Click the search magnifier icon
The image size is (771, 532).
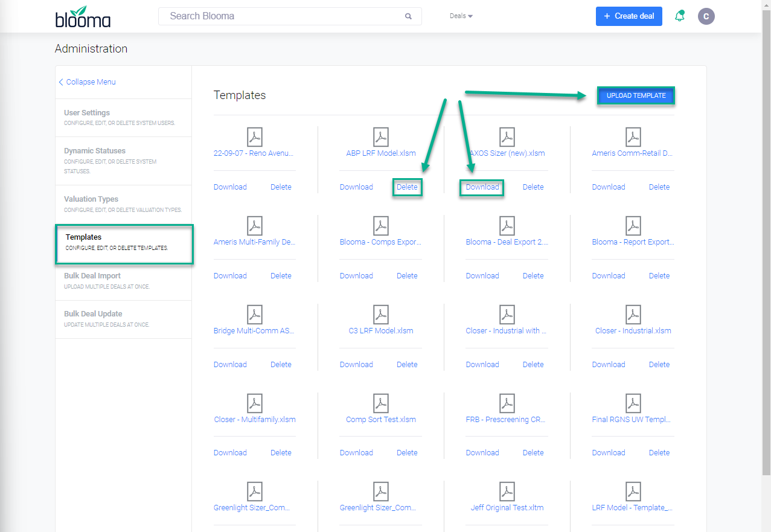(408, 16)
